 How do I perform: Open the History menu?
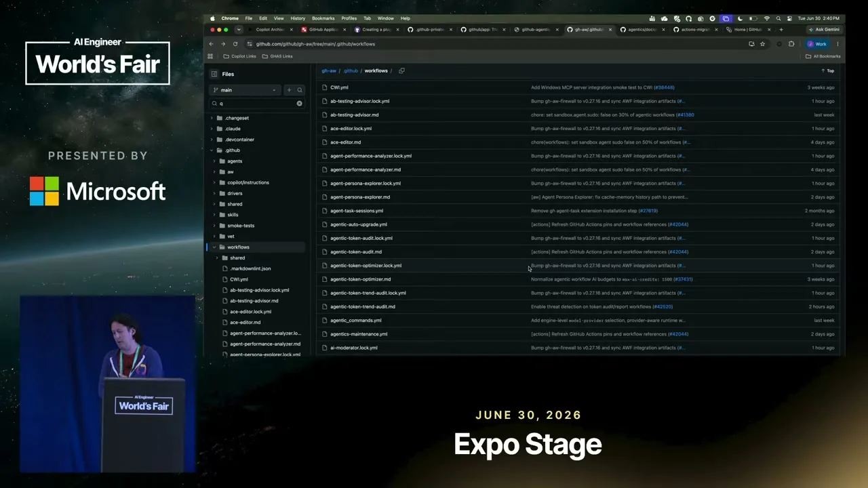(298, 18)
